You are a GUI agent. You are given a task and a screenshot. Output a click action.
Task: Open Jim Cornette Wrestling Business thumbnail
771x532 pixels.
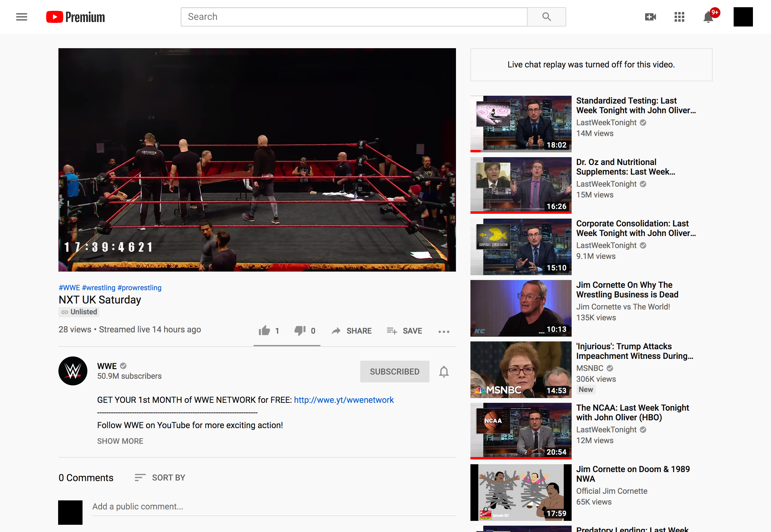point(520,308)
